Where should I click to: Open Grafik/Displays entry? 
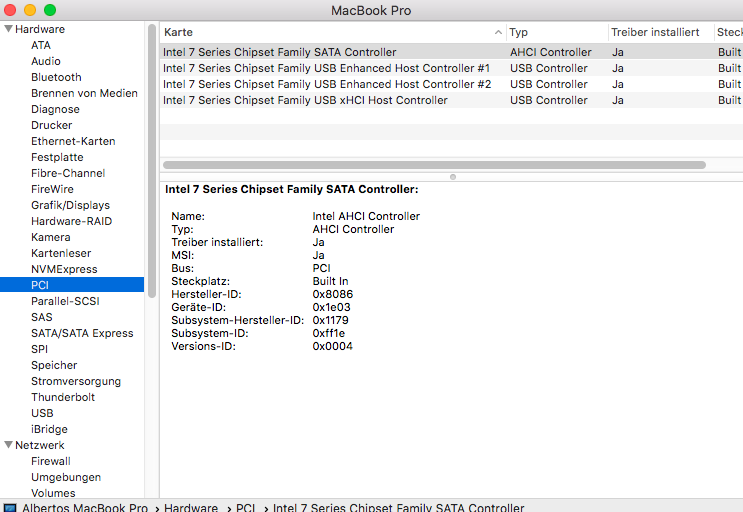tap(70, 205)
